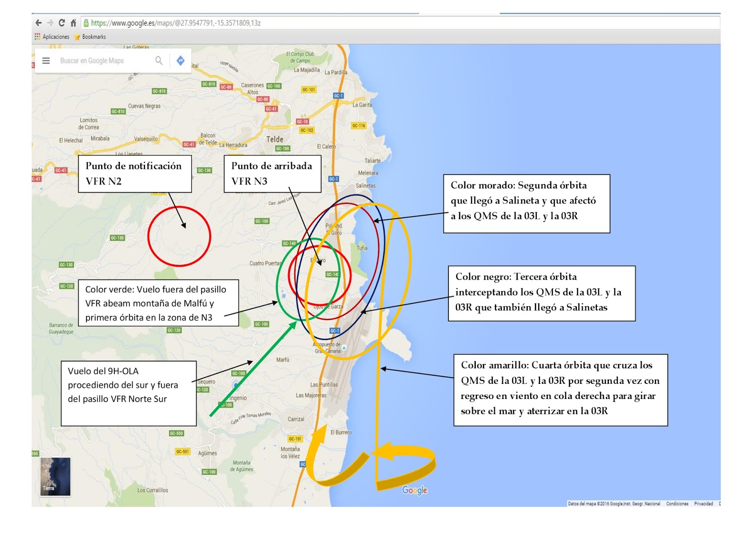Click the GC-101 road shield
This screenshot has width=756, height=534.
309,90
